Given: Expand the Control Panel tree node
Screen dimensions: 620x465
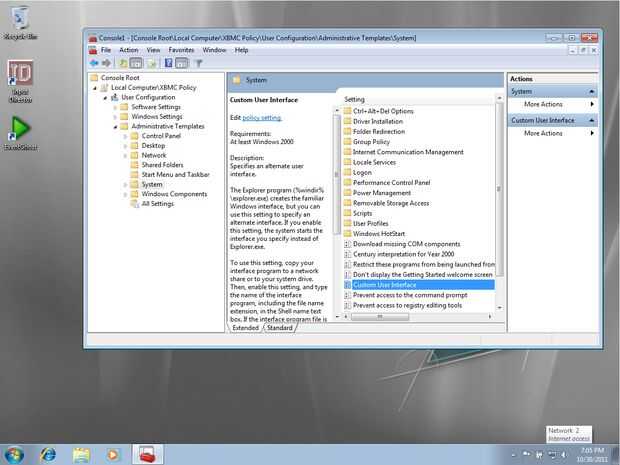Looking at the screenshot, I should [x=125, y=136].
